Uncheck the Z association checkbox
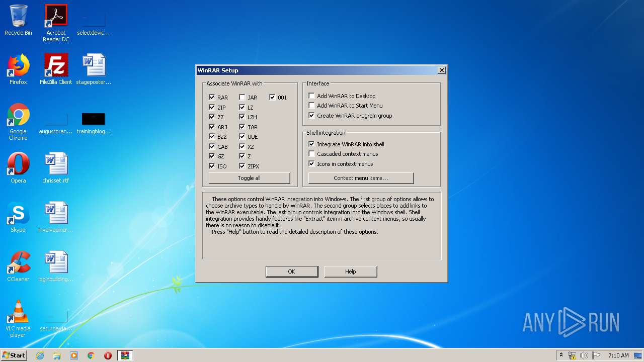Image resolution: width=644 pixels, height=362 pixels. click(x=242, y=156)
